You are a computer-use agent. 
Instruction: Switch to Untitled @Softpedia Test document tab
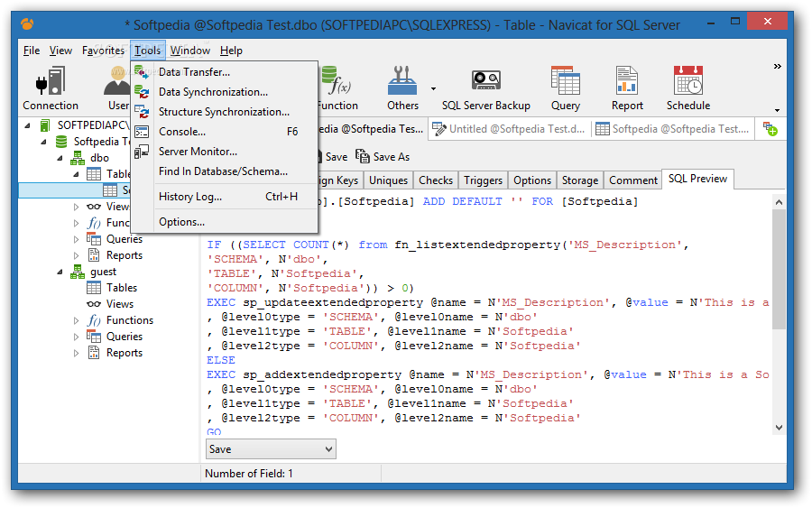[x=510, y=129]
